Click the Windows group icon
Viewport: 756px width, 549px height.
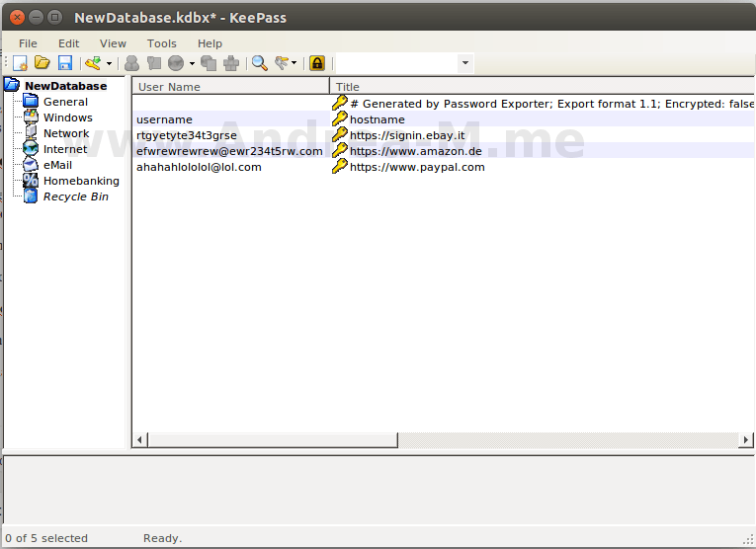pos(31,118)
